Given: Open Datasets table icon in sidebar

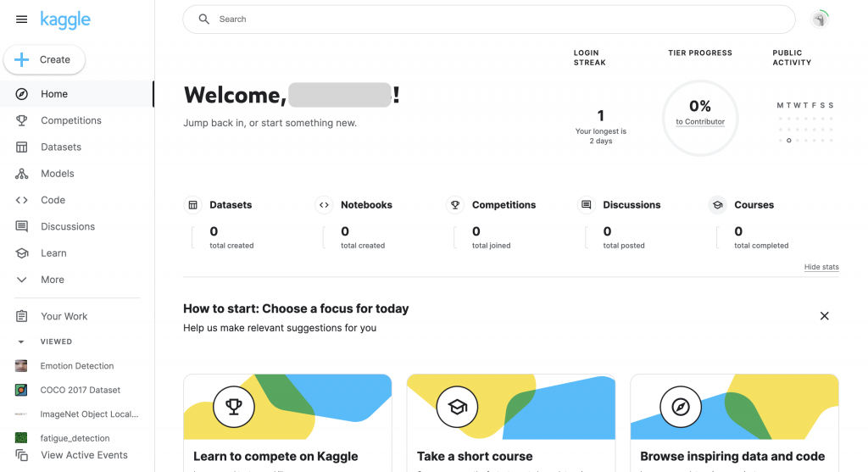Looking at the screenshot, I should pyautogui.click(x=21, y=147).
